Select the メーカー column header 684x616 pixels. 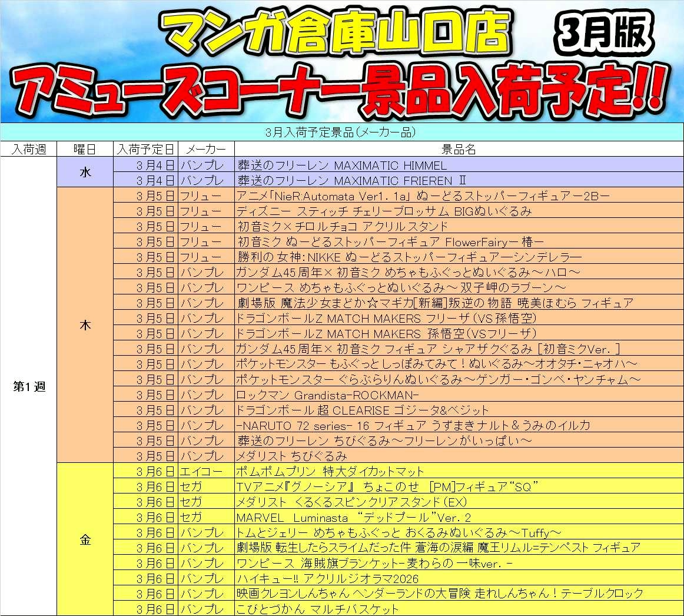point(206,149)
